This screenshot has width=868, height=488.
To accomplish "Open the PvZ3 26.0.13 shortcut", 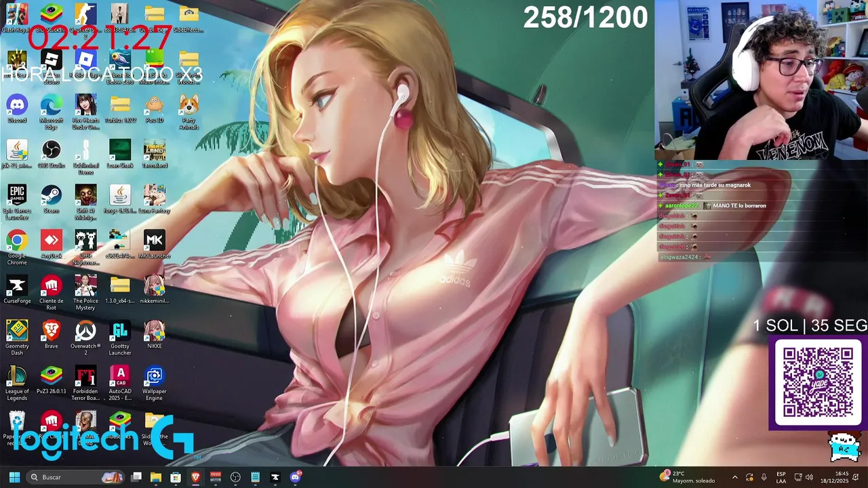I will (x=52, y=380).
